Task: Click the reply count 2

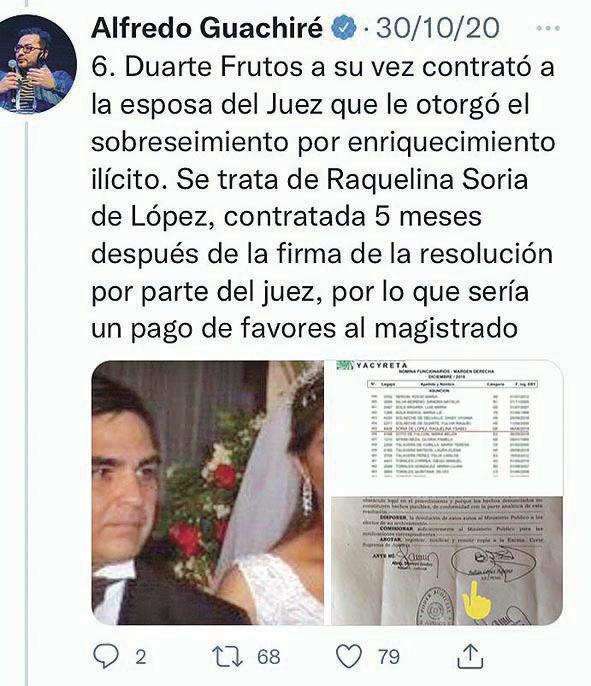Action: click(x=140, y=657)
